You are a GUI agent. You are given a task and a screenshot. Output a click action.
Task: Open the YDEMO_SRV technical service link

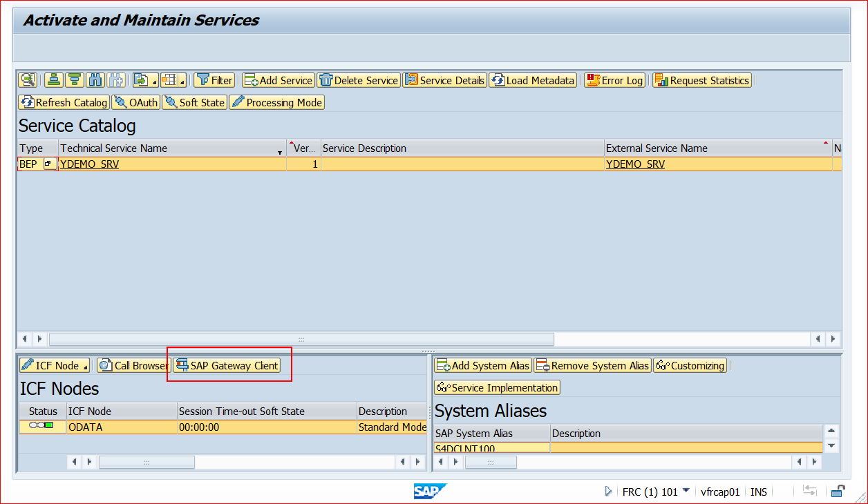click(x=89, y=164)
